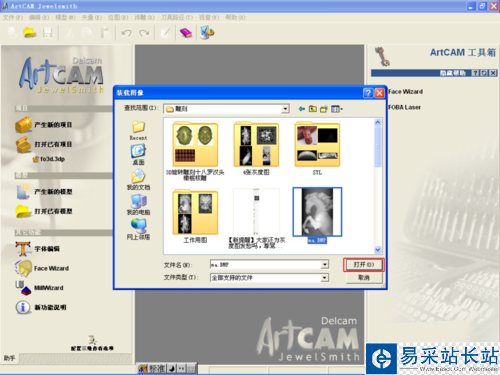Click the 取消 cancel button in dialog

click(364, 278)
